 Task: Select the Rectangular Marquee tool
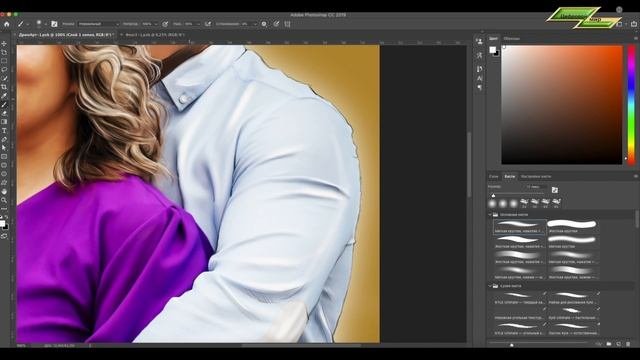coord(4,61)
